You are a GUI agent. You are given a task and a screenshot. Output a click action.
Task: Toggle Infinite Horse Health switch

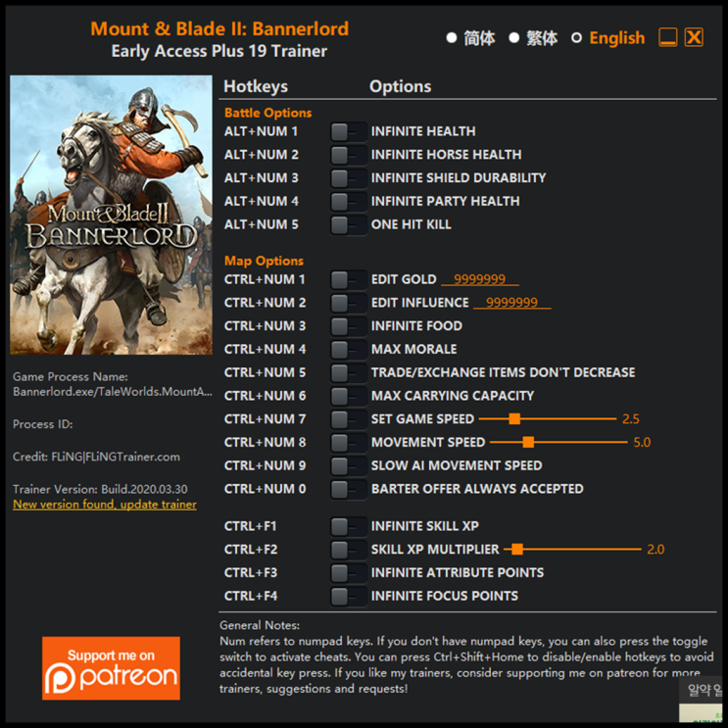click(x=348, y=155)
